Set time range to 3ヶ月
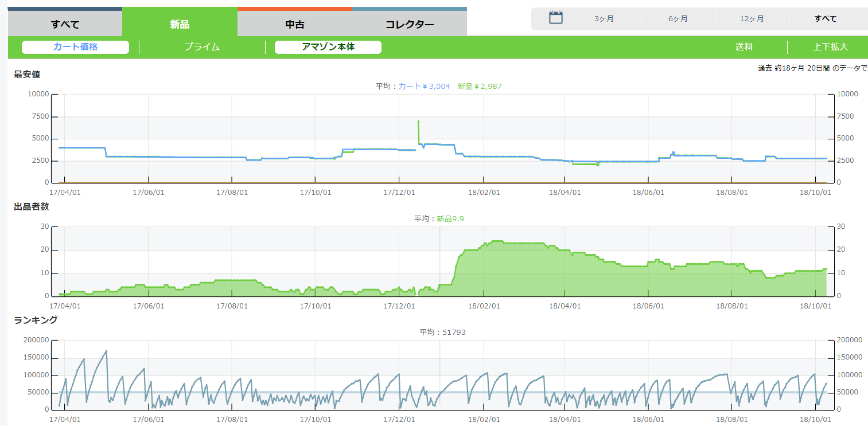 [x=604, y=18]
